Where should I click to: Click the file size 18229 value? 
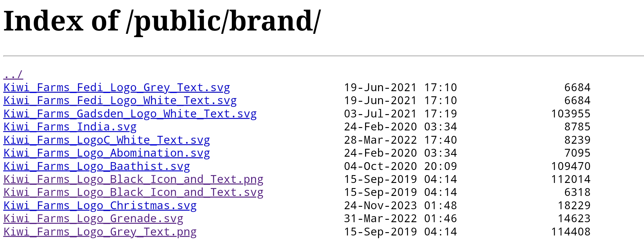tap(574, 206)
